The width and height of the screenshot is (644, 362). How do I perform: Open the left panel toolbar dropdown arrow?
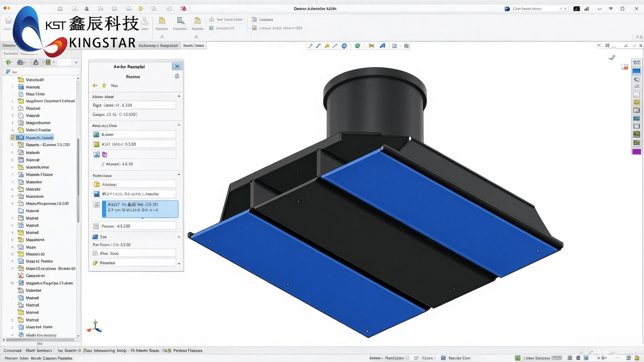(76, 63)
